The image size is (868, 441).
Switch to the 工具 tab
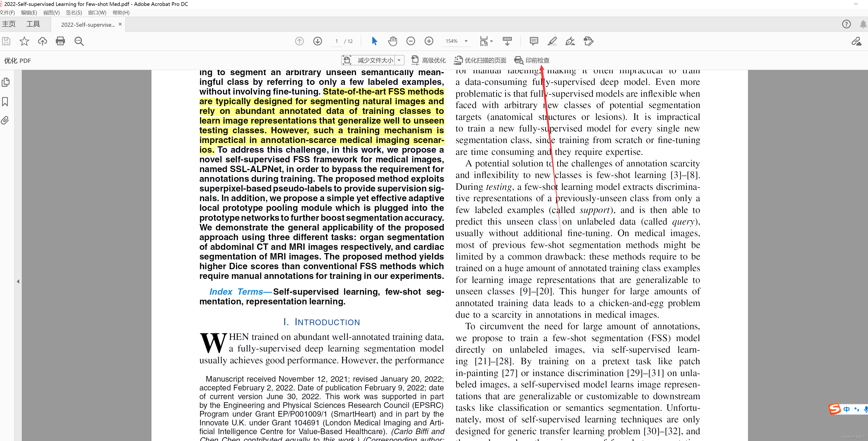33,24
